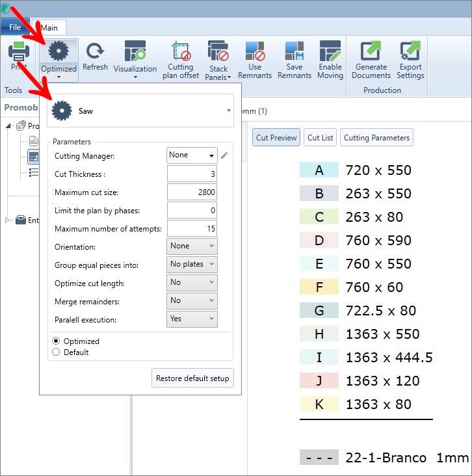The width and height of the screenshot is (472, 476).
Task: Click the Print icon in Tools
Action: tap(19, 51)
